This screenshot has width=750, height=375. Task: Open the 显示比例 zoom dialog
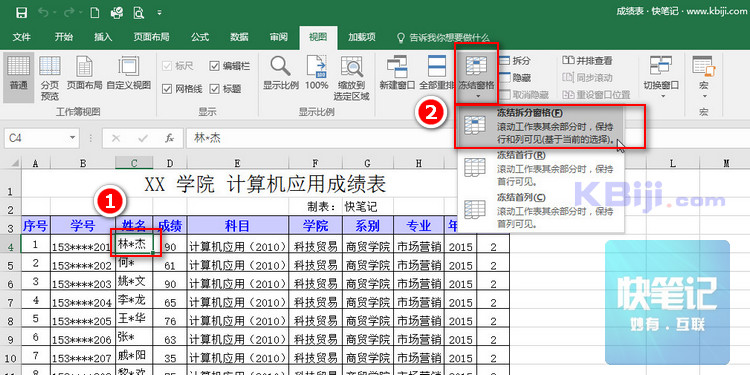281,74
